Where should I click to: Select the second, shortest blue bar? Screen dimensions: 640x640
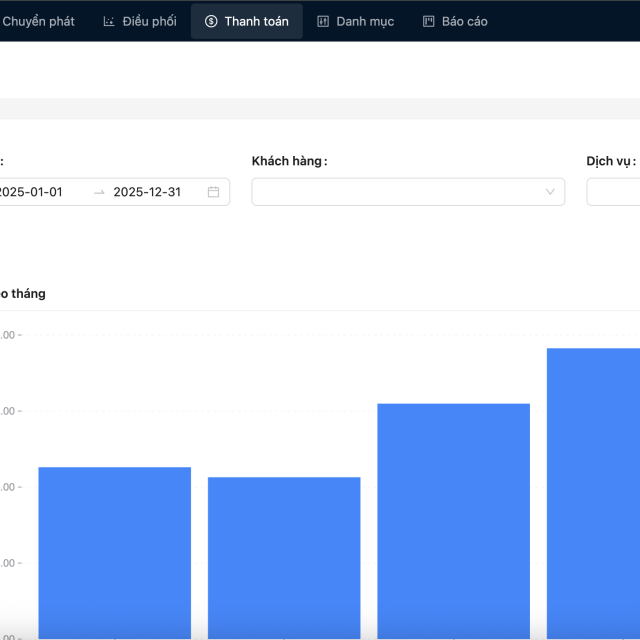284,558
